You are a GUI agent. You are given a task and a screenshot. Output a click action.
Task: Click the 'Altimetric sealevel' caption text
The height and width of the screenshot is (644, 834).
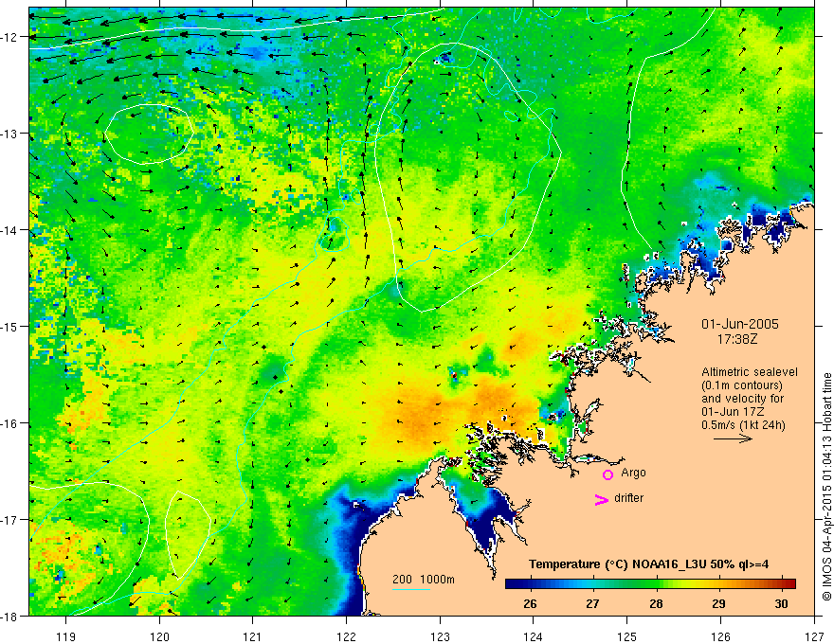pyautogui.click(x=750, y=372)
